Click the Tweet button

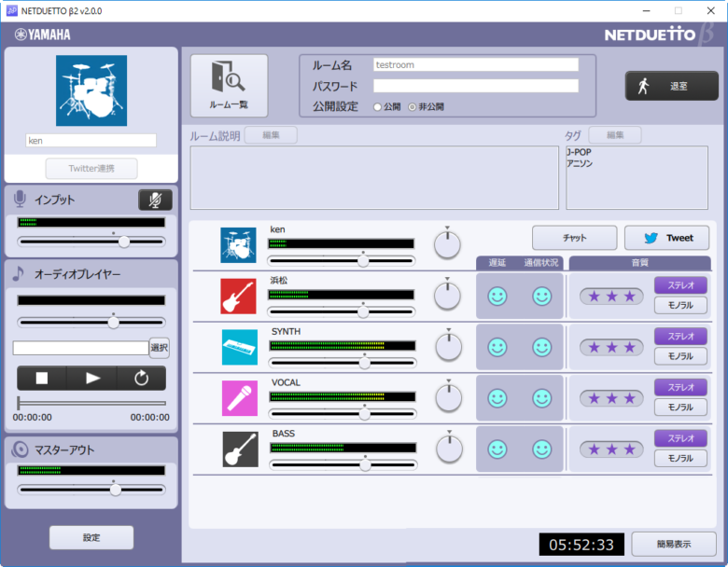pos(666,238)
